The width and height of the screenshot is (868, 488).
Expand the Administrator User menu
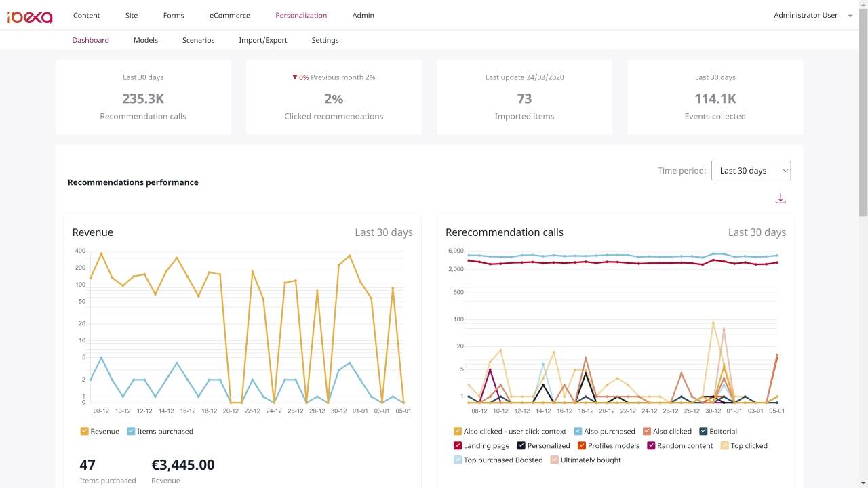[x=812, y=15]
